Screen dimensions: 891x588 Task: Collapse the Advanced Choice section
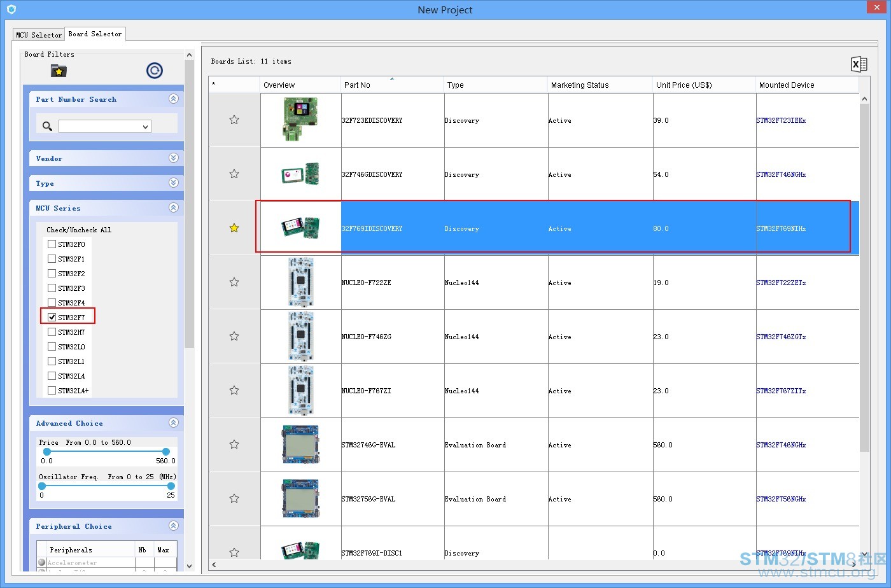[x=173, y=423]
